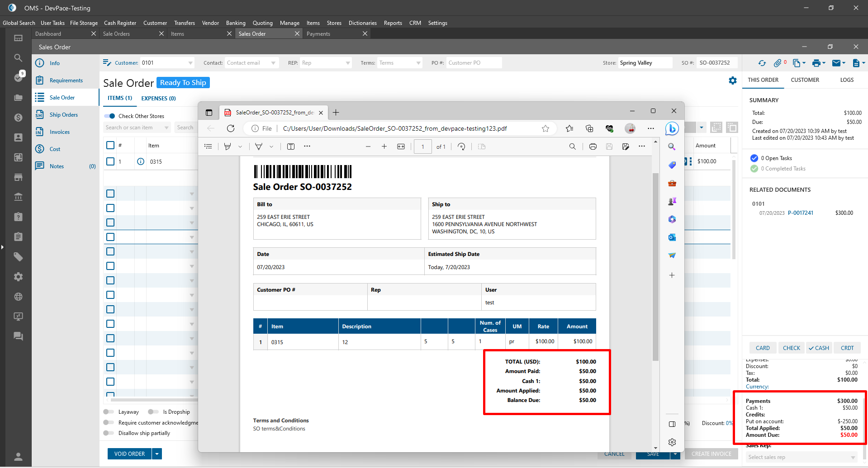Image resolution: width=868 pixels, height=468 pixels.
Task: Open Ship Orders in the sidebar
Action: [x=63, y=115]
